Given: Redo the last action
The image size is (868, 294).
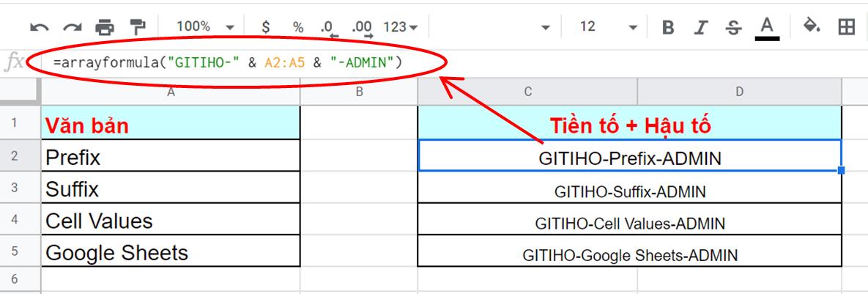Looking at the screenshot, I should tap(72, 26).
